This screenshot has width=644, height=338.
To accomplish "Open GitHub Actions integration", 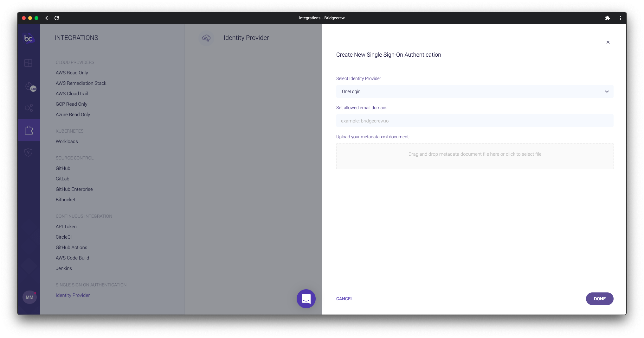I will (x=71, y=247).
